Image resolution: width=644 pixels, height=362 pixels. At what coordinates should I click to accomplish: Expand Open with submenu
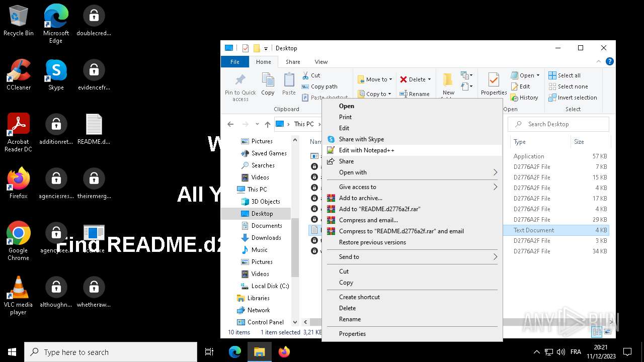coord(412,172)
